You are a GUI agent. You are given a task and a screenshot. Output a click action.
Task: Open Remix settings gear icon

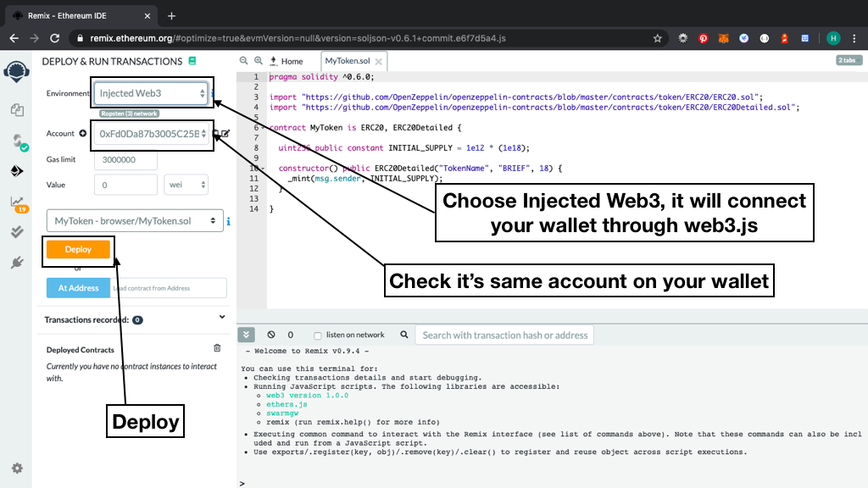tap(17, 468)
